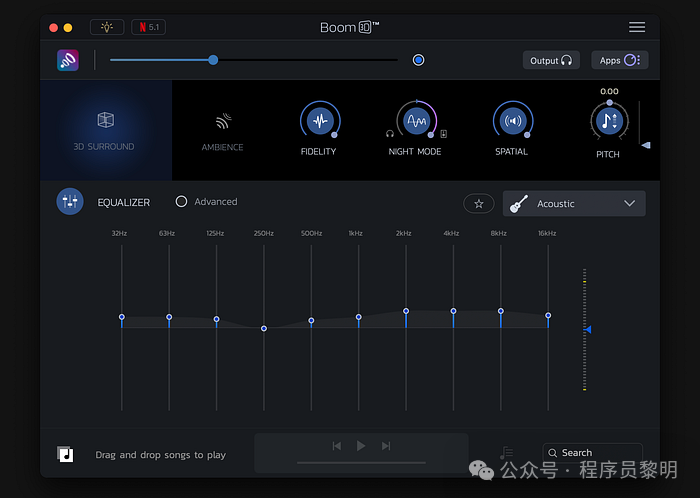Click the Night Mode intensity knob dot
The width and height of the screenshot is (700, 498).
(430, 135)
